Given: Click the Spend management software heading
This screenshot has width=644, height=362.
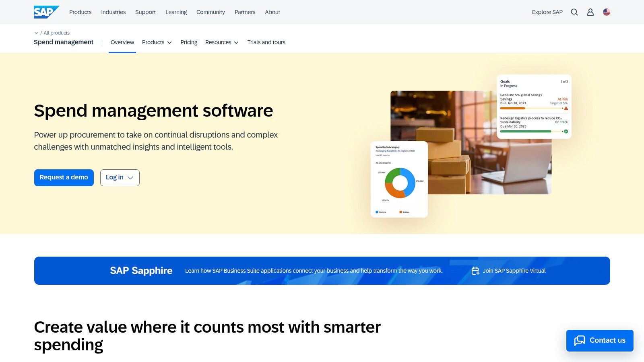Looking at the screenshot, I should tap(153, 111).
